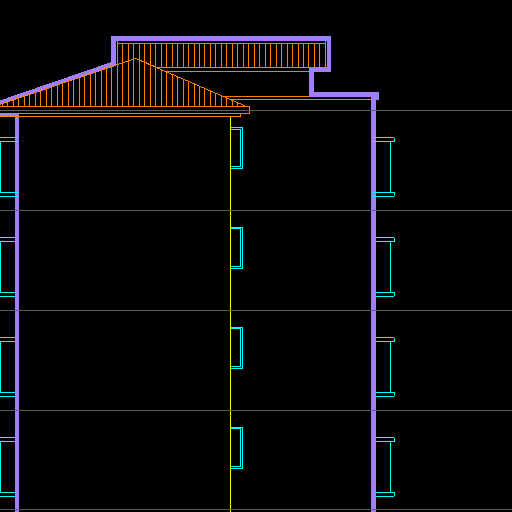Screen dimensions: 512x512
Task: Click the top cyan window on the left wall
Action: 8,167
